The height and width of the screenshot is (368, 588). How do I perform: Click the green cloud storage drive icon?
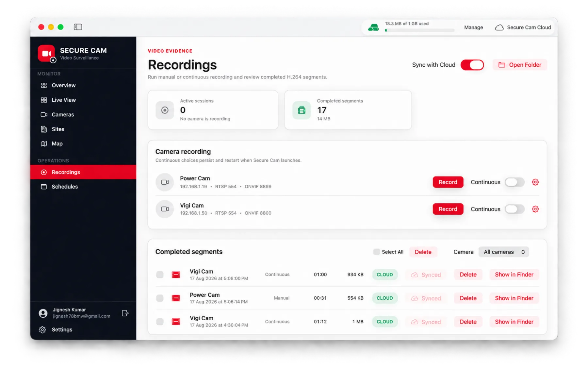pyautogui.click(x=373, y=27)
